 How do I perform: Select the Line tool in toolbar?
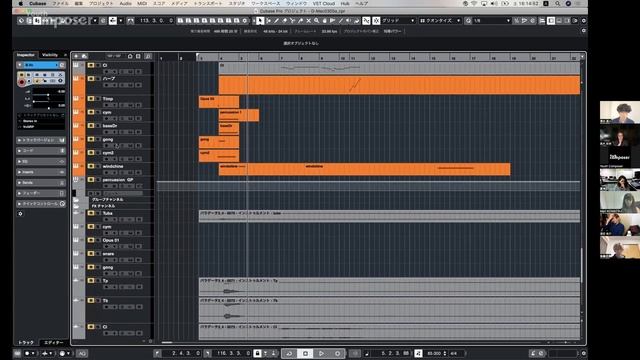pyautogui.click(x=341, y=20)
